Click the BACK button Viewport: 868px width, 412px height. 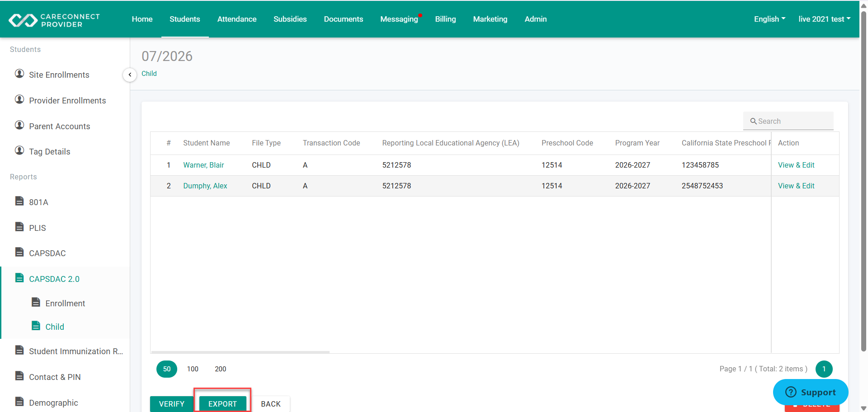[x=271, y=404]
